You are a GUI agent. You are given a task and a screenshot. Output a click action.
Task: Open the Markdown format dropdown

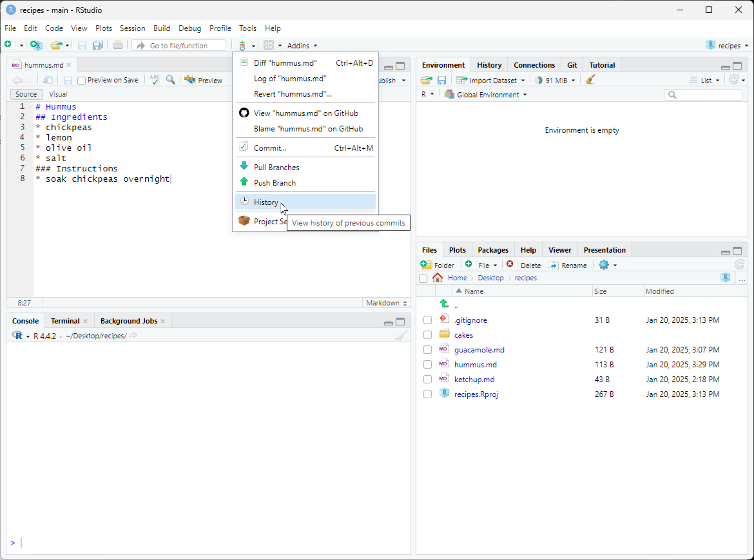(385, 303)
